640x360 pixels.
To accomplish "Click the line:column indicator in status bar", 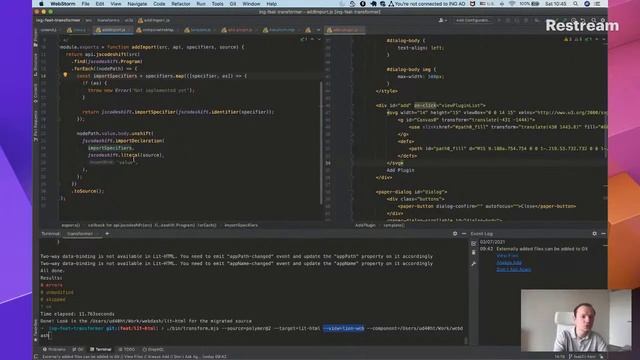I will (560, 356).
